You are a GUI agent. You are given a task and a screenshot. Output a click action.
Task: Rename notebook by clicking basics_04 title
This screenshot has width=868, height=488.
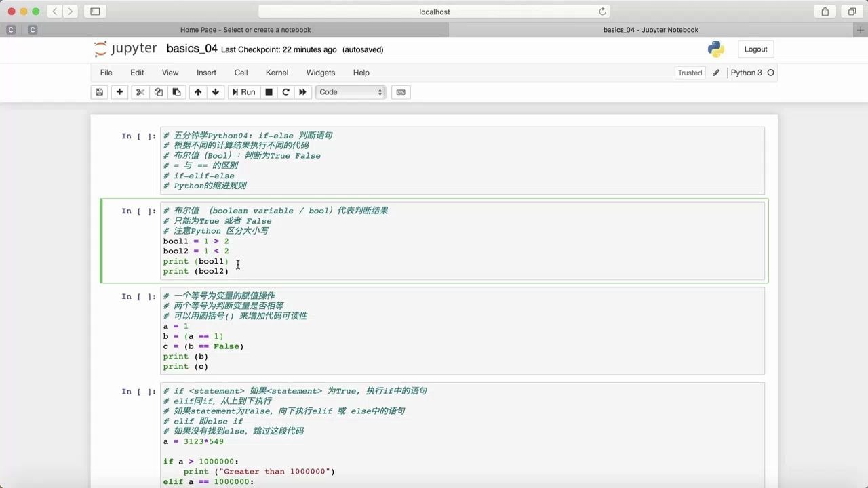(192, 49)
